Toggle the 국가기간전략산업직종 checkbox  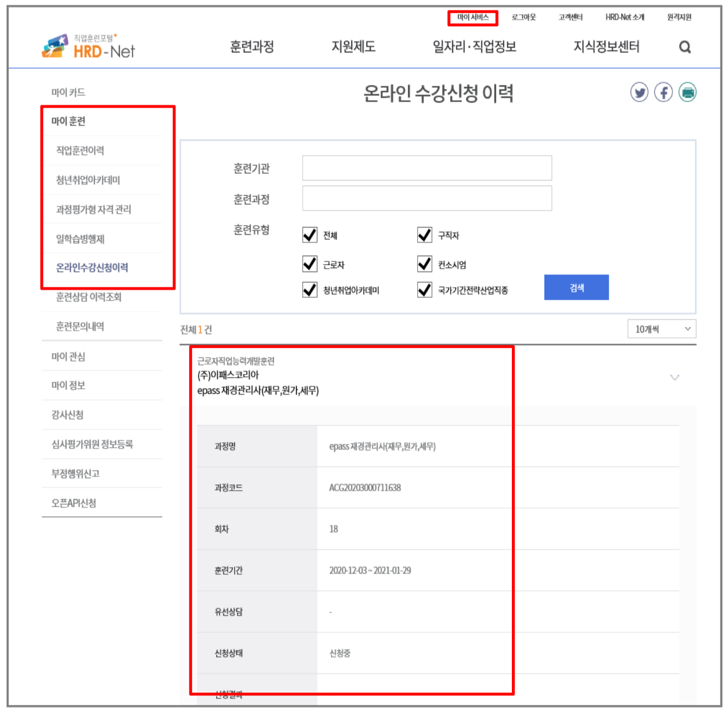pos(425,290)
